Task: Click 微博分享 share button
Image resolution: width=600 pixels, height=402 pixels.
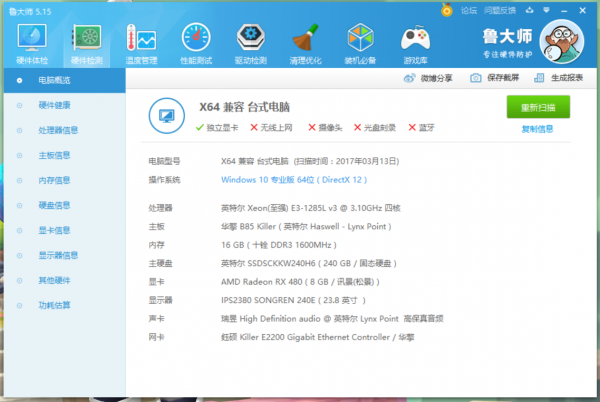Action: coord(428,78)
